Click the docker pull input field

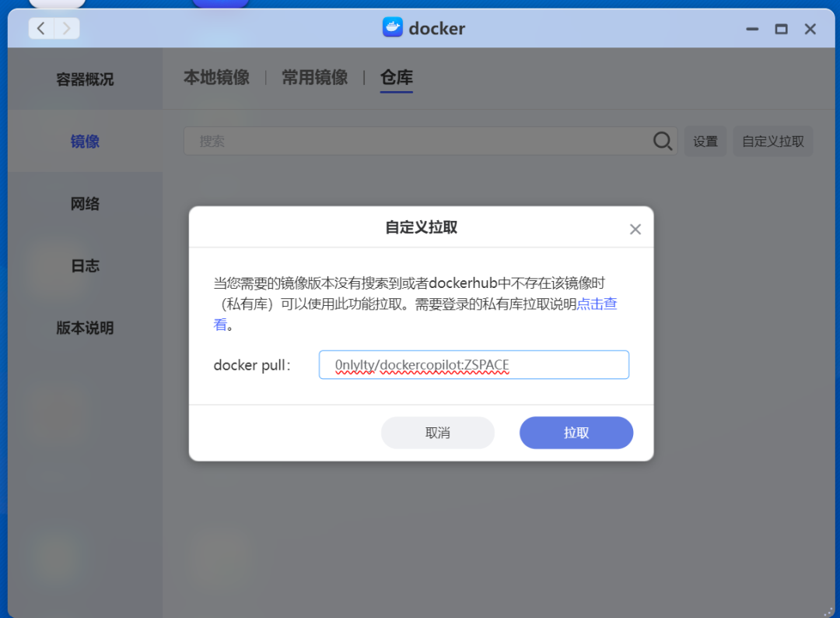pyautogui.click(x=473, y=364)
